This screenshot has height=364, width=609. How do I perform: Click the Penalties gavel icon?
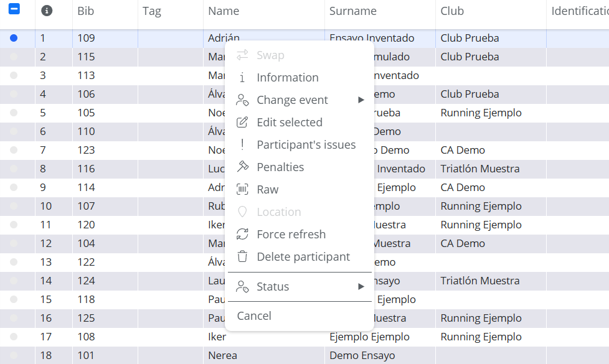[x=242, y=167]
